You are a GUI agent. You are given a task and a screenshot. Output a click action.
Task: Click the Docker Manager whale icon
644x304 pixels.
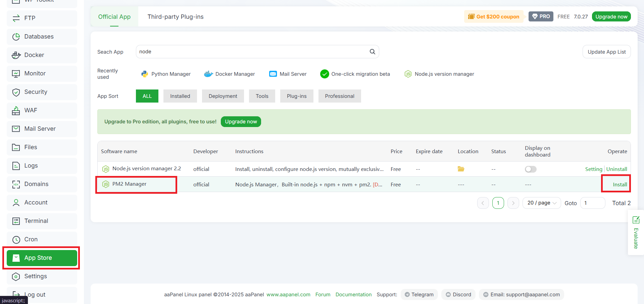(x=208, y=74)
